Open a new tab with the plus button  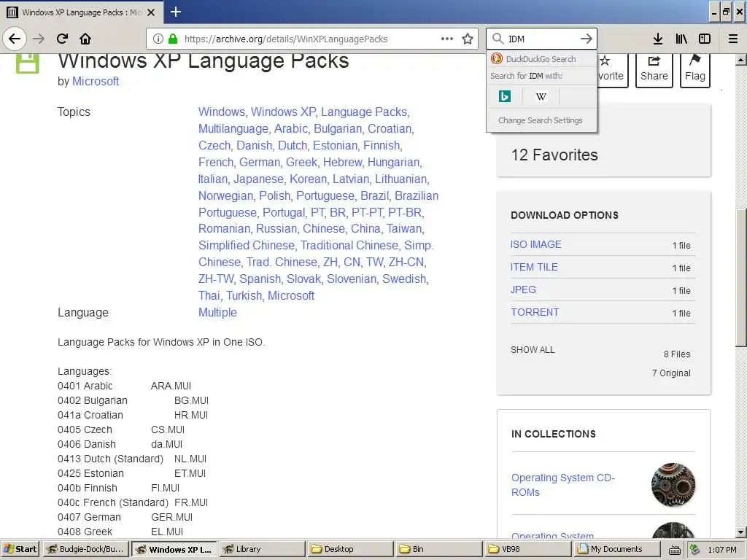click(175, 12)
